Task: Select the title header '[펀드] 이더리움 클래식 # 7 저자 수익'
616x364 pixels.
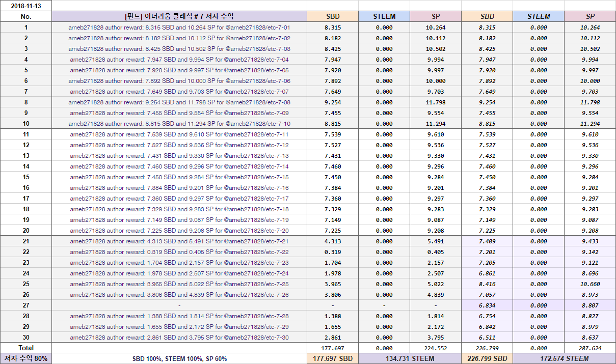Action: (x=179, y=16)
